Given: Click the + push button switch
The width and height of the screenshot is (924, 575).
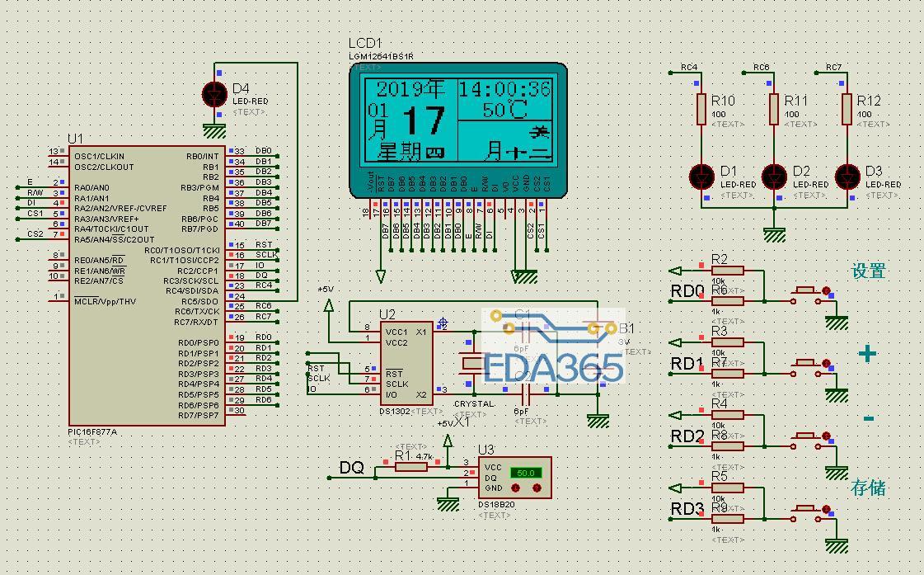Looking at the screenshot, I should click(x=805, y=367).
